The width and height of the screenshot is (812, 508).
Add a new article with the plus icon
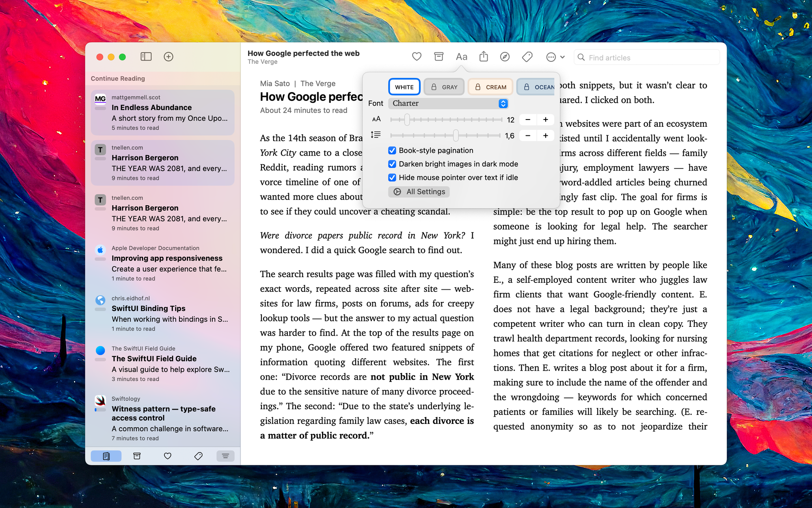(x=168, y=57)
